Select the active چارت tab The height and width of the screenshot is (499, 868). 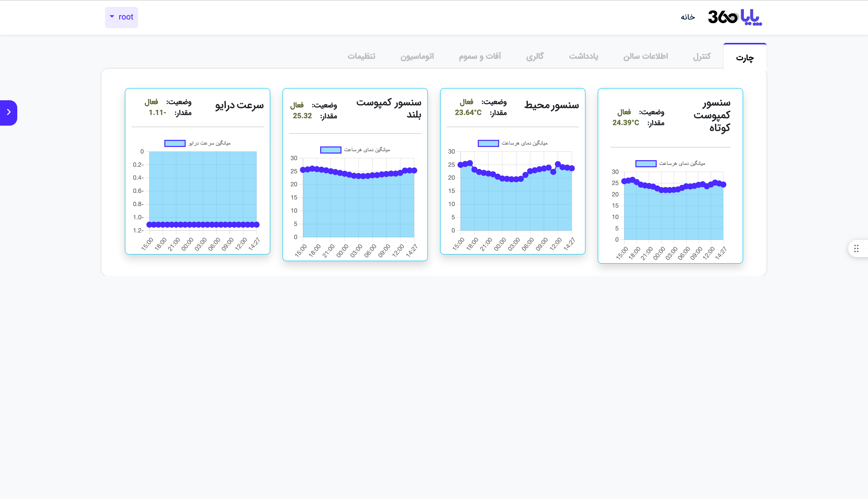point(745,58)
